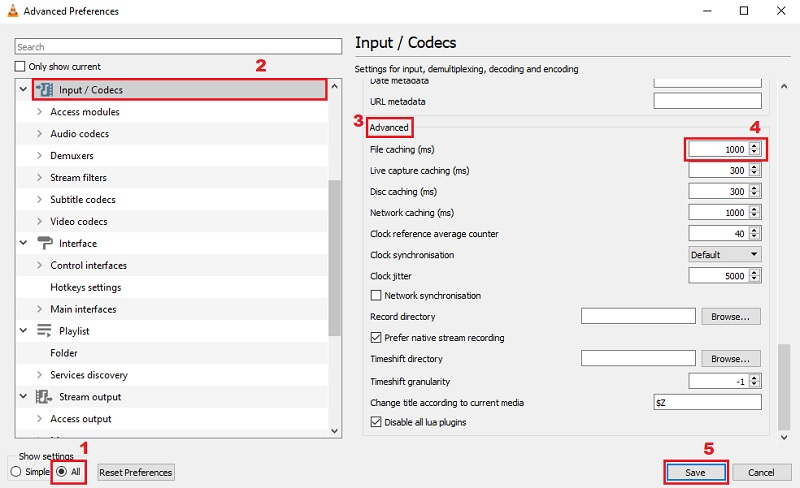Expand the Main interfaces node
This screenshot has width=800, height=488.
point(39,309)
